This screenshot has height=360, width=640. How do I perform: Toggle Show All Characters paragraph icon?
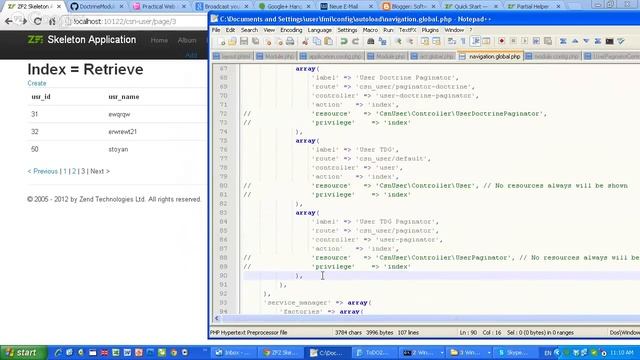[x=463, y=41]
